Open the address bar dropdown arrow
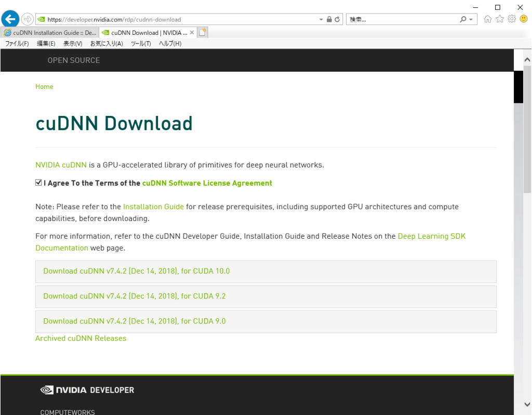 (321, 19)
